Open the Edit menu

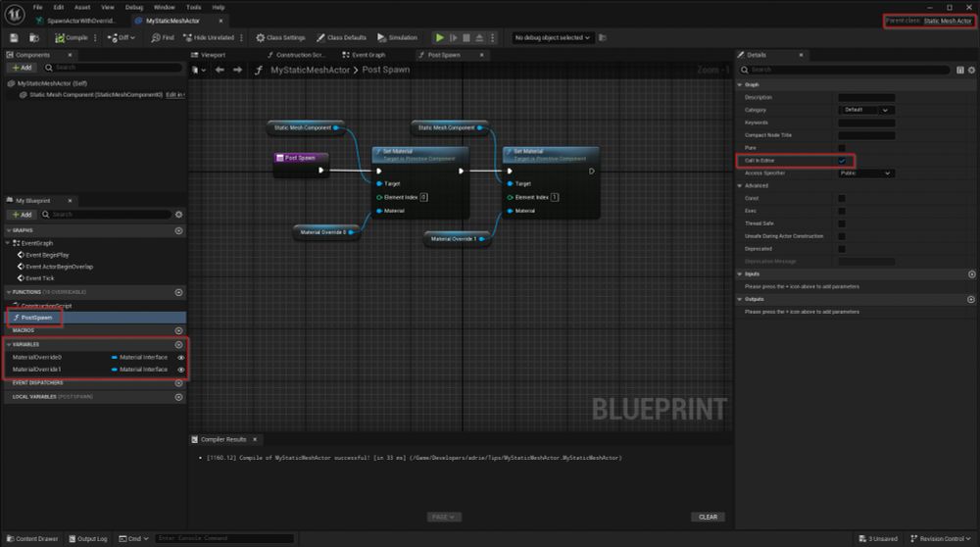(58, 8)
